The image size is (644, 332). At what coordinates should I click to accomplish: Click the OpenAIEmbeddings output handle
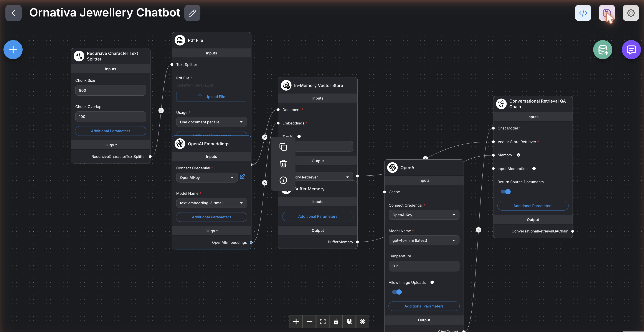click(251, 242)
